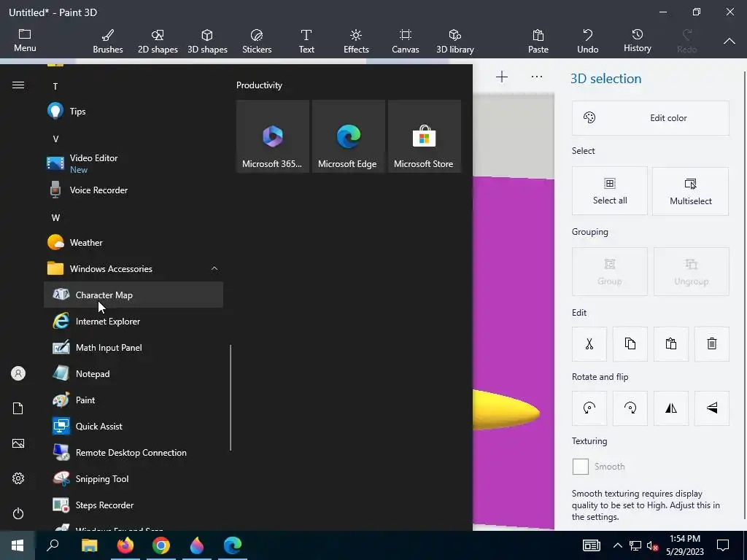The width and height of the screenshot is (747, 560).
Task: Launch Notepad from Start menu
Action: click(133, 374)
